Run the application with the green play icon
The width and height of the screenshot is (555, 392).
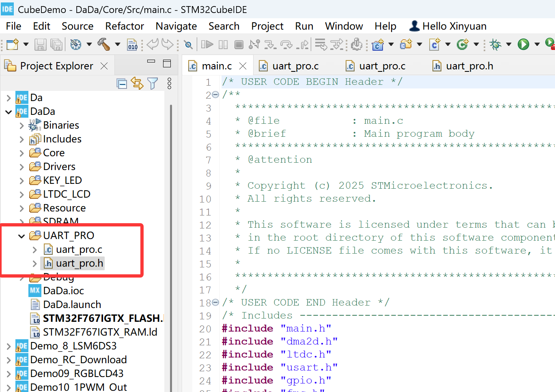click(x=524, y=45)
